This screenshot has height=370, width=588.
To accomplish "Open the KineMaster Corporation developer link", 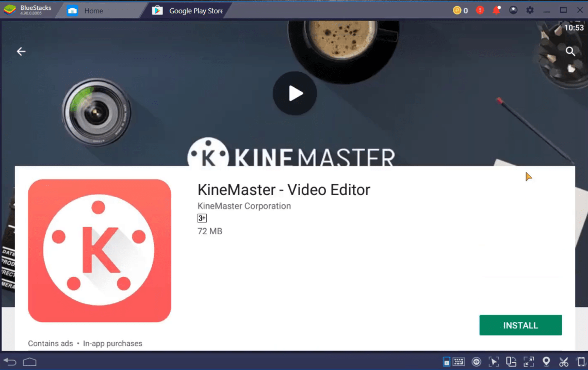I will (x=244, y=206).
